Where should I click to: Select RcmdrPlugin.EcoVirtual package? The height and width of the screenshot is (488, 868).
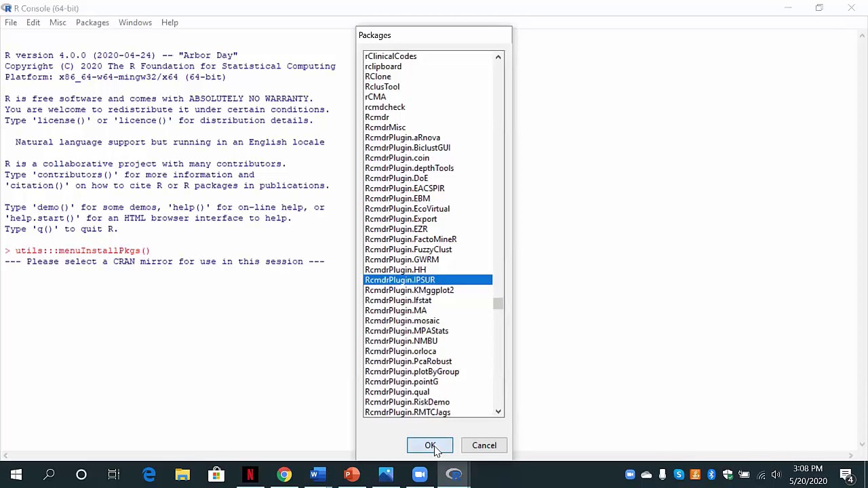428,209
